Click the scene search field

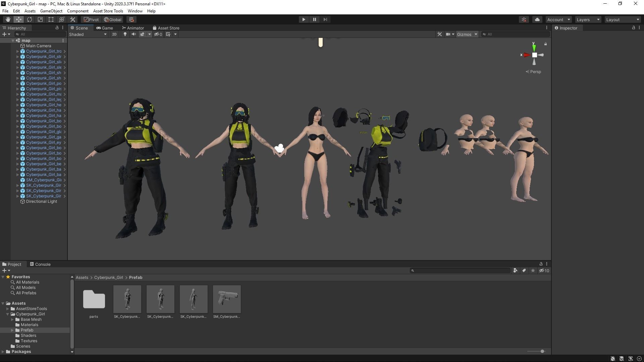516,34
